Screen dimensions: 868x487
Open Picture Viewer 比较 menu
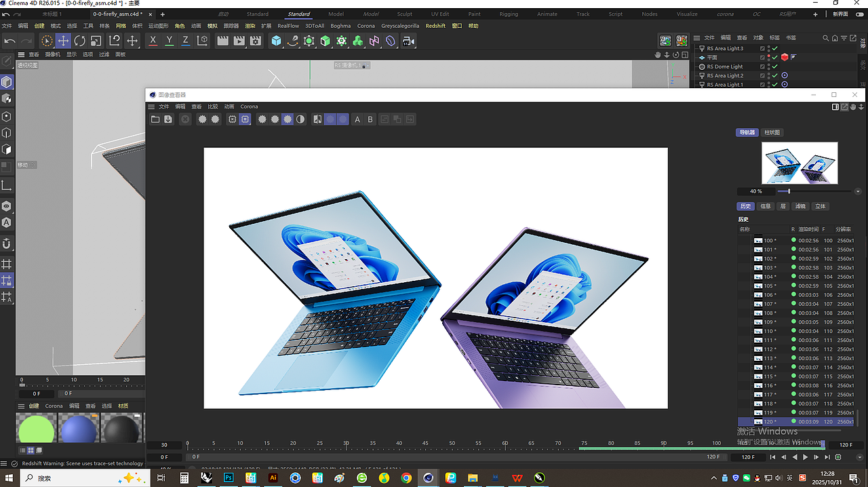coord(213,106)
